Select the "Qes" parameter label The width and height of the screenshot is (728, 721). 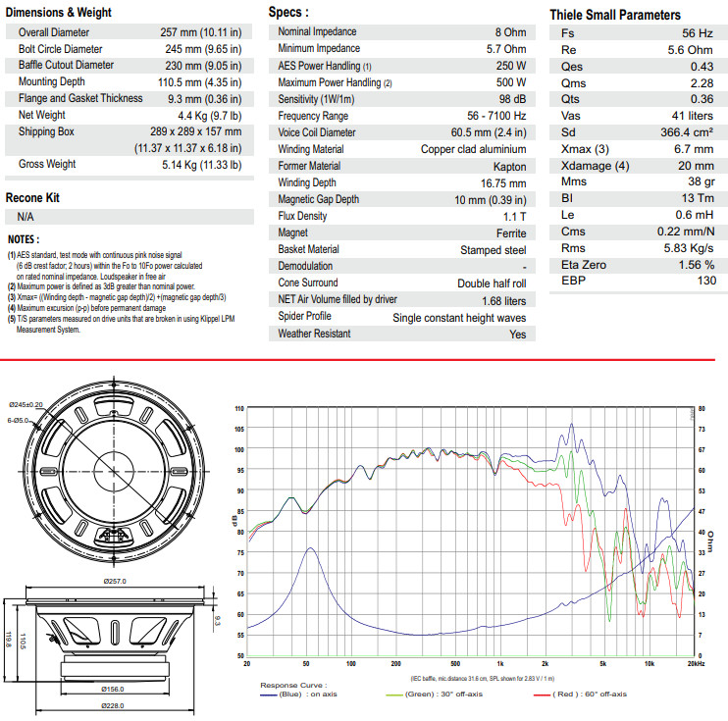572,67
